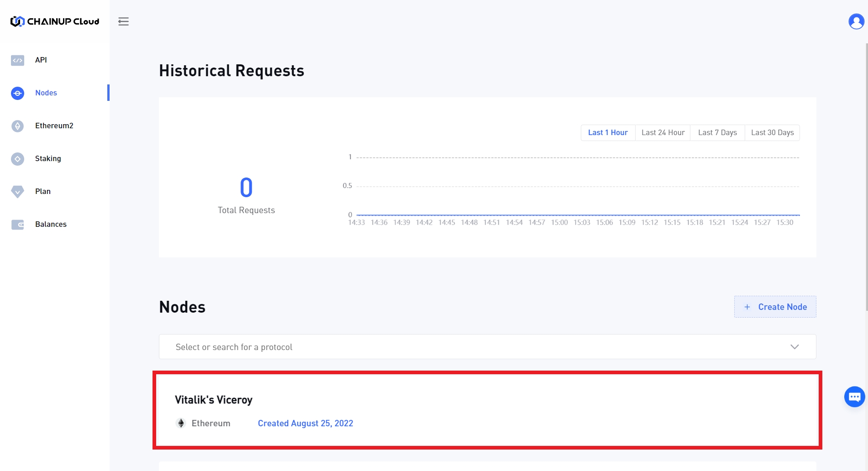Image resolution: width=868 pixels, height=471 pixels.
Task: Open the chat support bubble
Action: point(854,397)
